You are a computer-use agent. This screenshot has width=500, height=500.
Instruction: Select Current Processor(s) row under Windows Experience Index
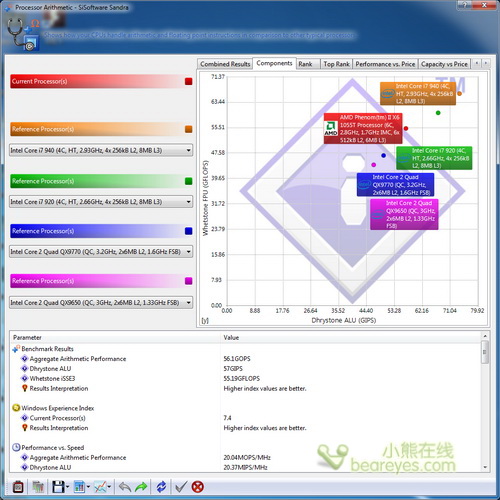(x=246, y=418)
